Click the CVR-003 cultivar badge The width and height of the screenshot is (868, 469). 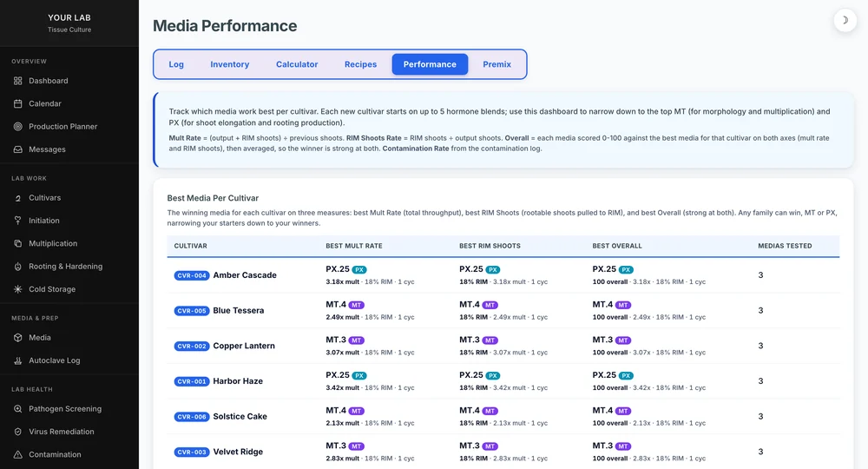(192, 452)
